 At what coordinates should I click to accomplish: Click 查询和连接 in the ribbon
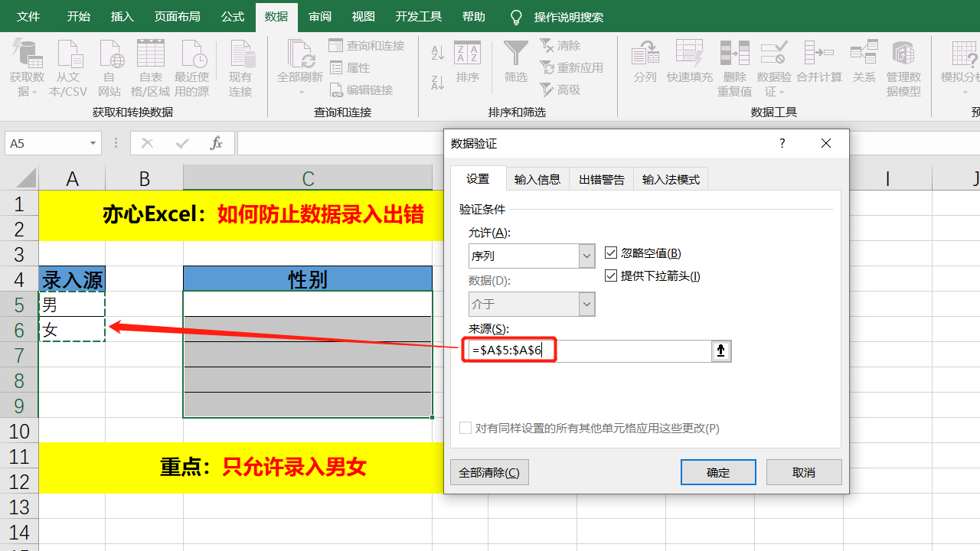coord(367,46)
